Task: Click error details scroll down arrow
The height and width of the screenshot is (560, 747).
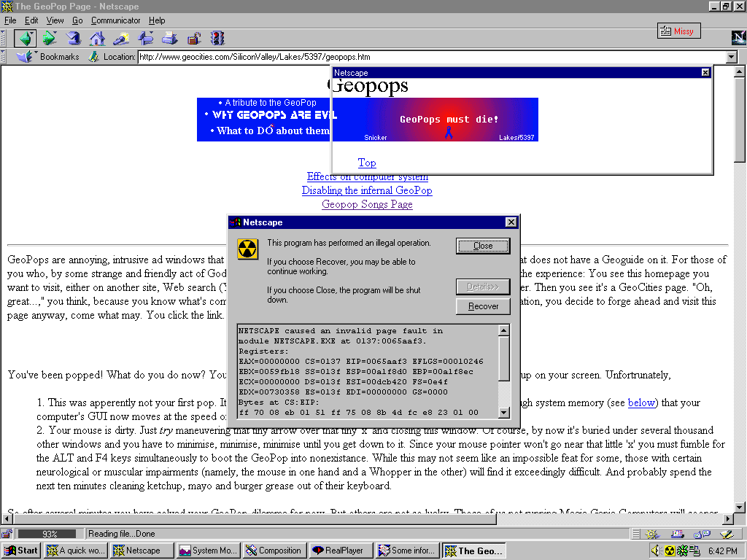Action: tap(504, 413)
